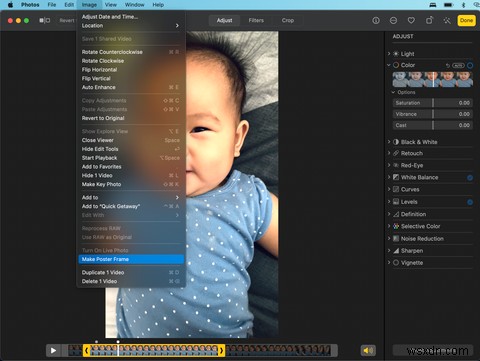Select the Adjust tab

[224, 20]
